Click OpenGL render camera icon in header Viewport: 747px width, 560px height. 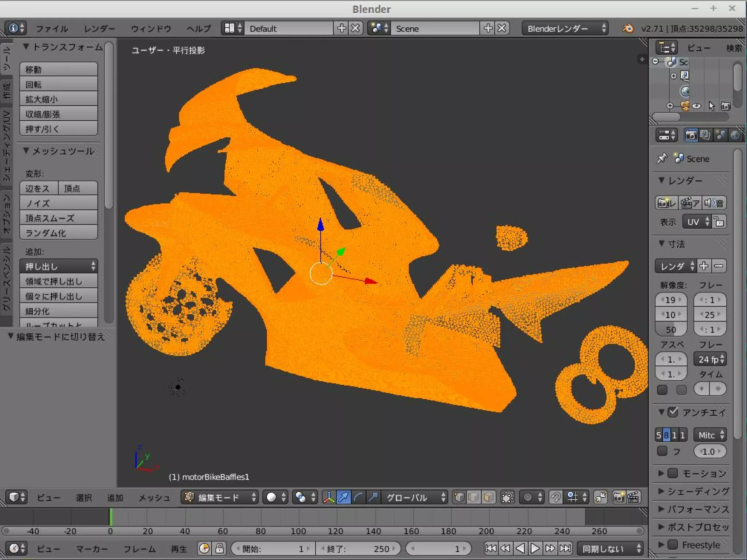pos(619,497)
